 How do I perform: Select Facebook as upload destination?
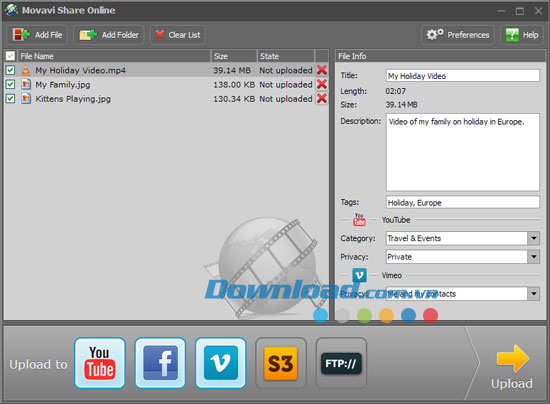(x=160, y=363)
